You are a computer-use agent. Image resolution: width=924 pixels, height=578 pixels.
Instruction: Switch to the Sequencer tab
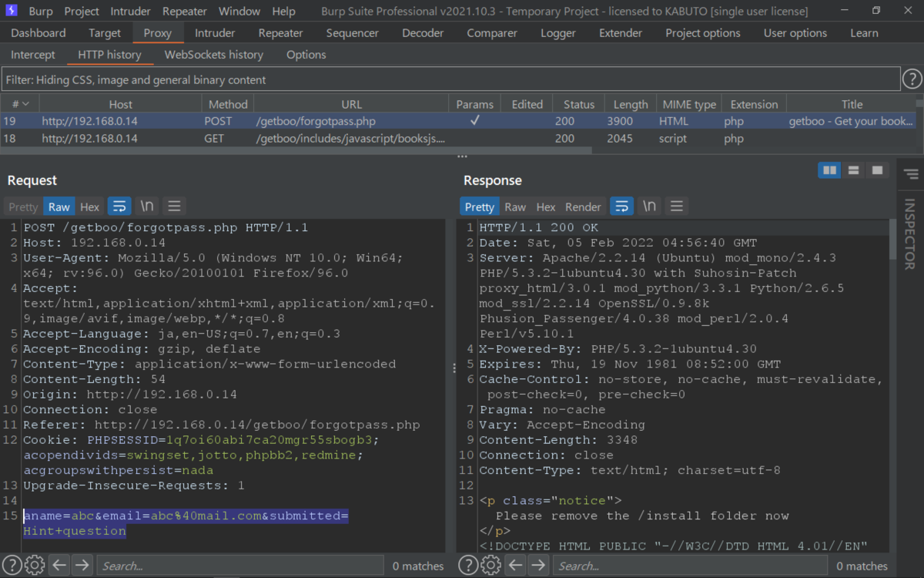(x=353, y=33)
